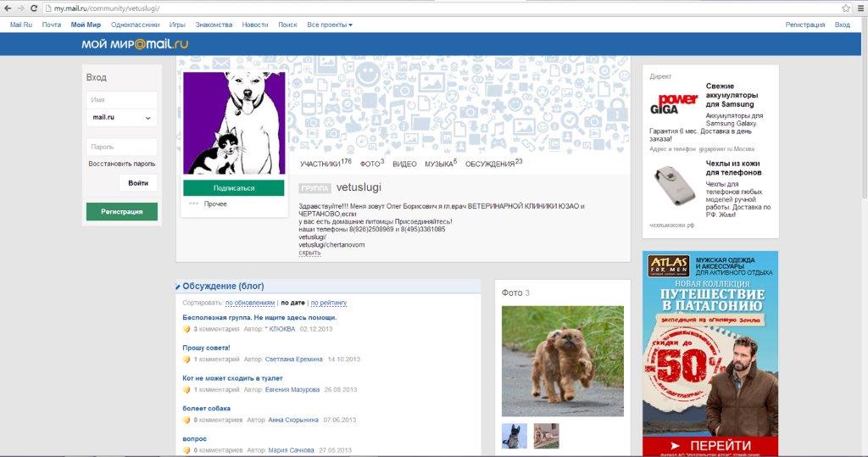Click the browser address bar
The image size is (868, 457).
tap(442, 8)
